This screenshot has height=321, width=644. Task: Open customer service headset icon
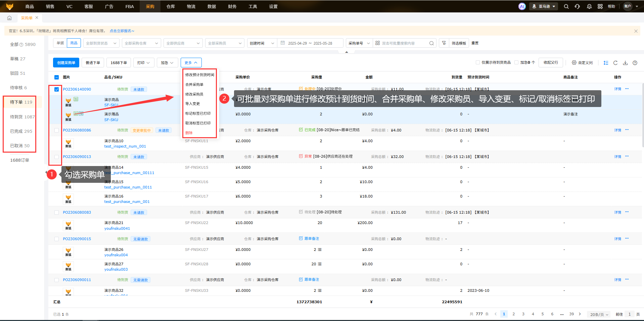point(577,6)
